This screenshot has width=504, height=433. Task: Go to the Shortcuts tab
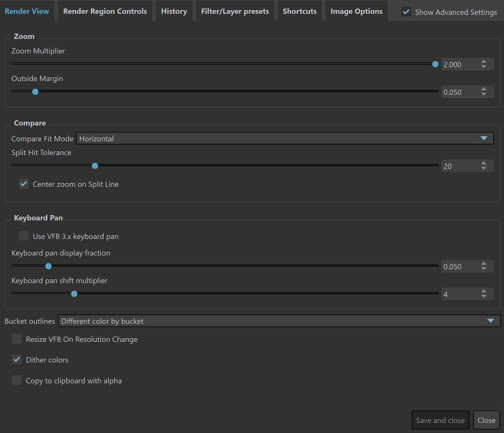pyautogui.click(x=299, y=11)
